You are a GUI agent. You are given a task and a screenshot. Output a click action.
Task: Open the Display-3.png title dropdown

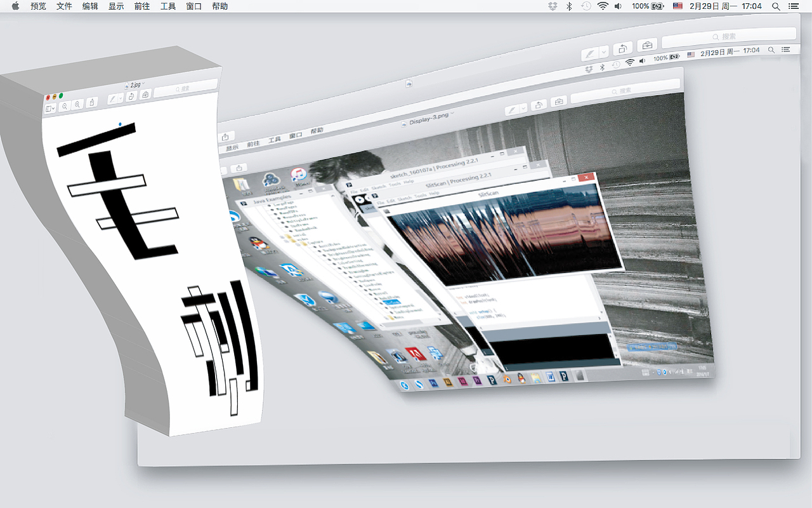click(x=452, y=113)
